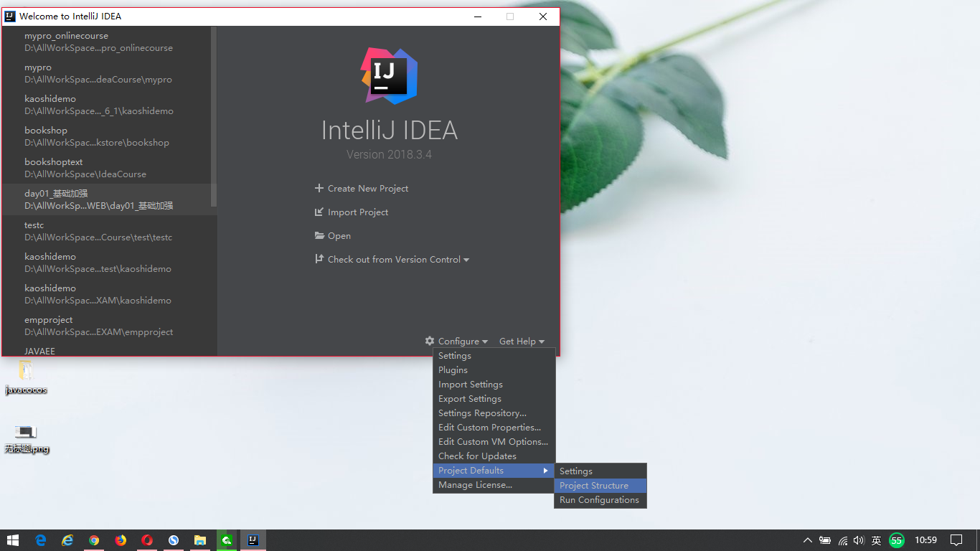Launch Chrome from the taskbar
This screenshot has width=980, height=551.
(94, 540)
